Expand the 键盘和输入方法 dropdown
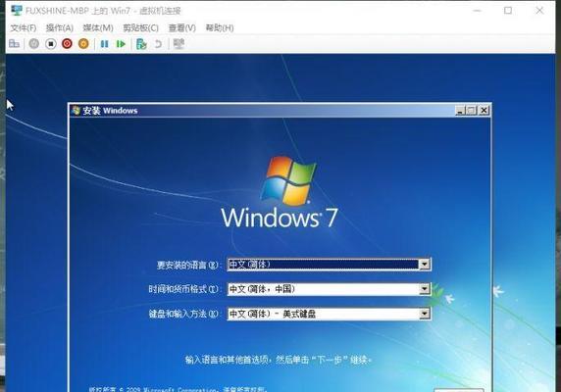The height and width of the screenshot is (392, 561). point(425,314)
